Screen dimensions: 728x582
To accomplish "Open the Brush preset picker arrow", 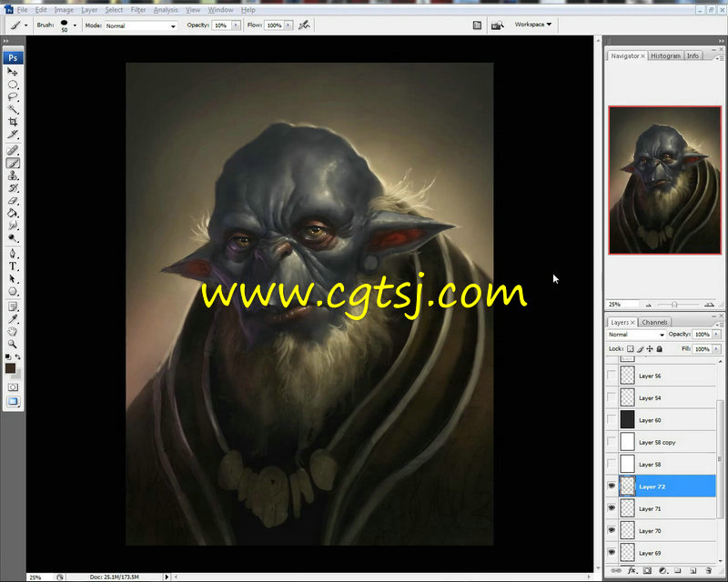I will 75,25.
